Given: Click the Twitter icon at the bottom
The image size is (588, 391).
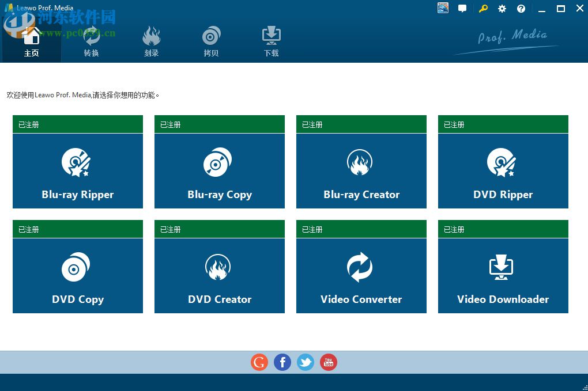Looking at the screenshot, I should click(x=306, y=362).
